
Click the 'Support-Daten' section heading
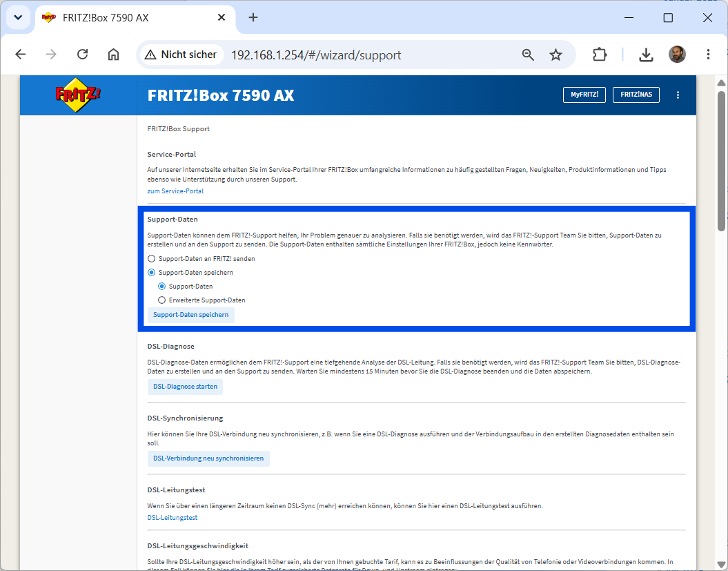point(173,220)
